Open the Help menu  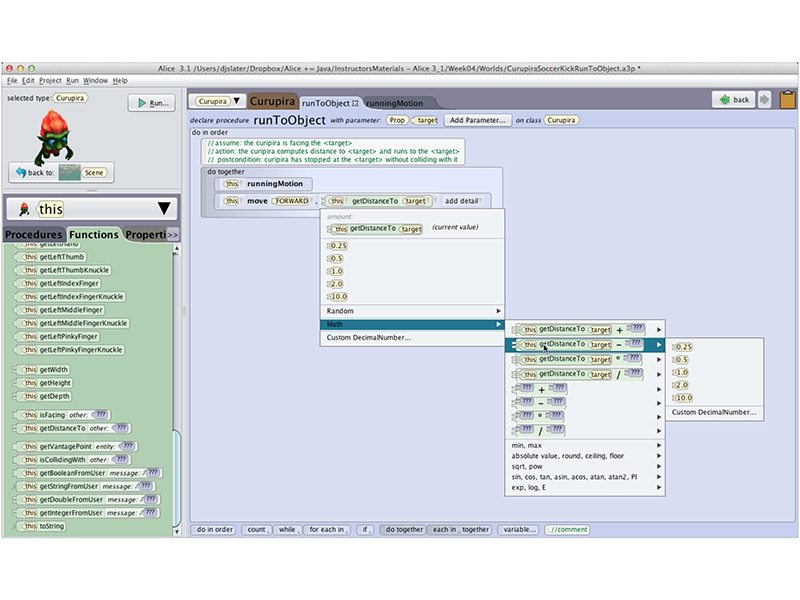pos(120,81)
